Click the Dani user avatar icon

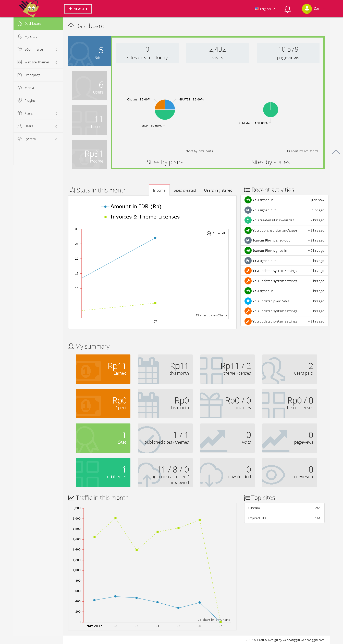tap(307, 9)
